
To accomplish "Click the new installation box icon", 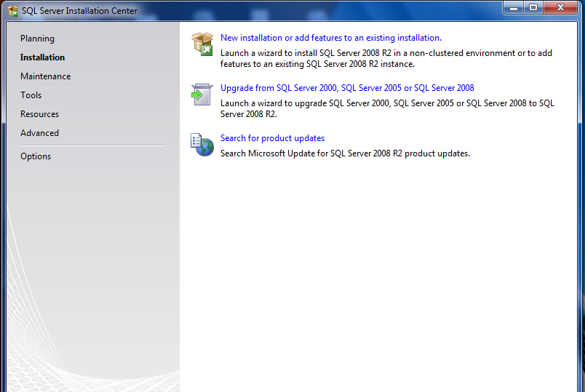I will [x=202, y=44].
